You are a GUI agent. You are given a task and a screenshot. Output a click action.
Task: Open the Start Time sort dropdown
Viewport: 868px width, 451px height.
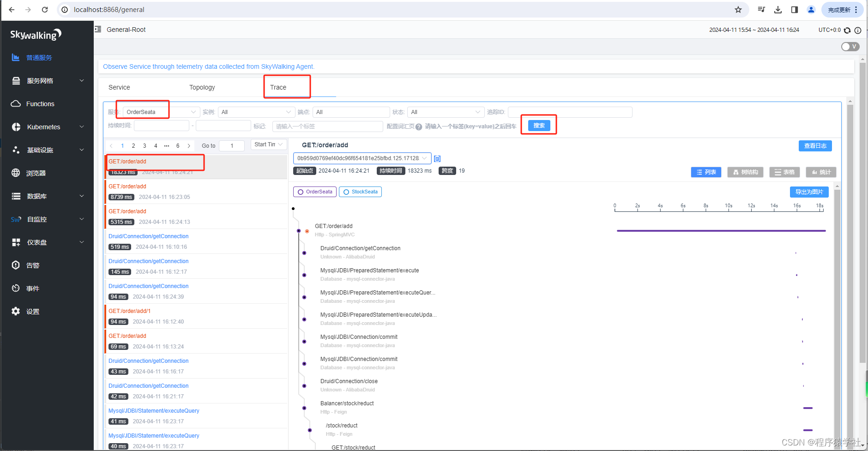click(269, 144)
